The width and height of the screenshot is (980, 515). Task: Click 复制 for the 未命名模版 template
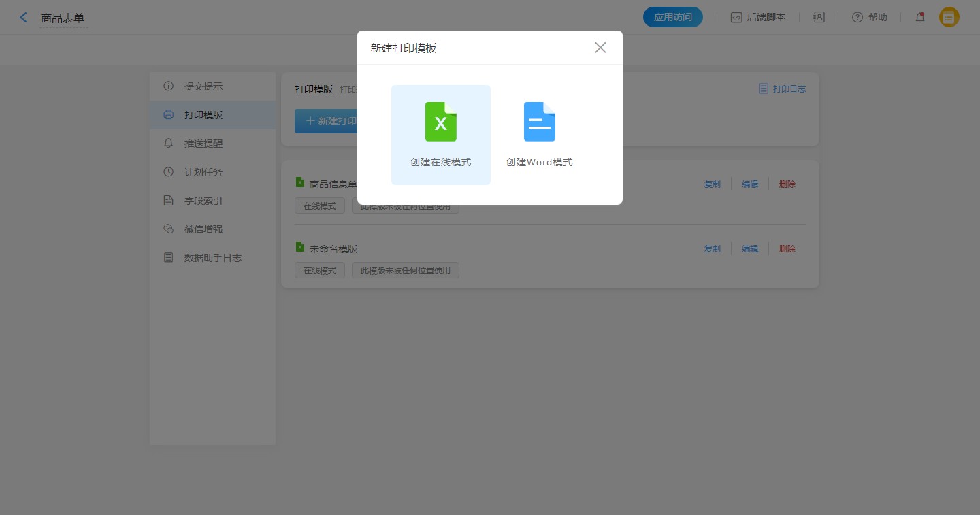pyautogui.click(x=712, y=249)
